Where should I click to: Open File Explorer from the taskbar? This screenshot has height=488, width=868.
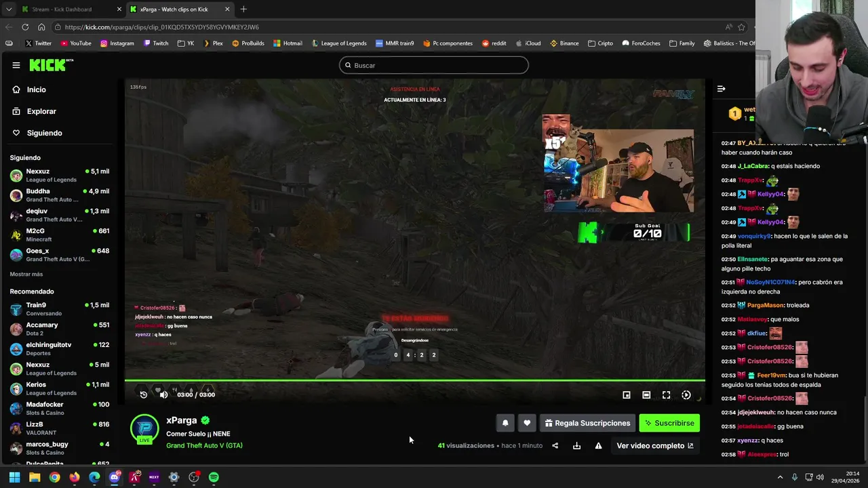35,477
